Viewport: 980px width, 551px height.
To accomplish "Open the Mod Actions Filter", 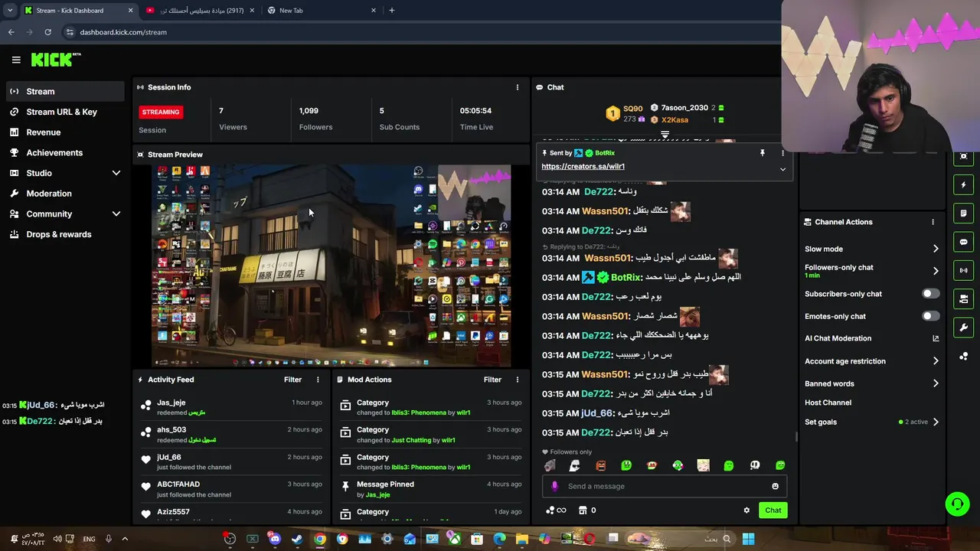I will [492, 380].
